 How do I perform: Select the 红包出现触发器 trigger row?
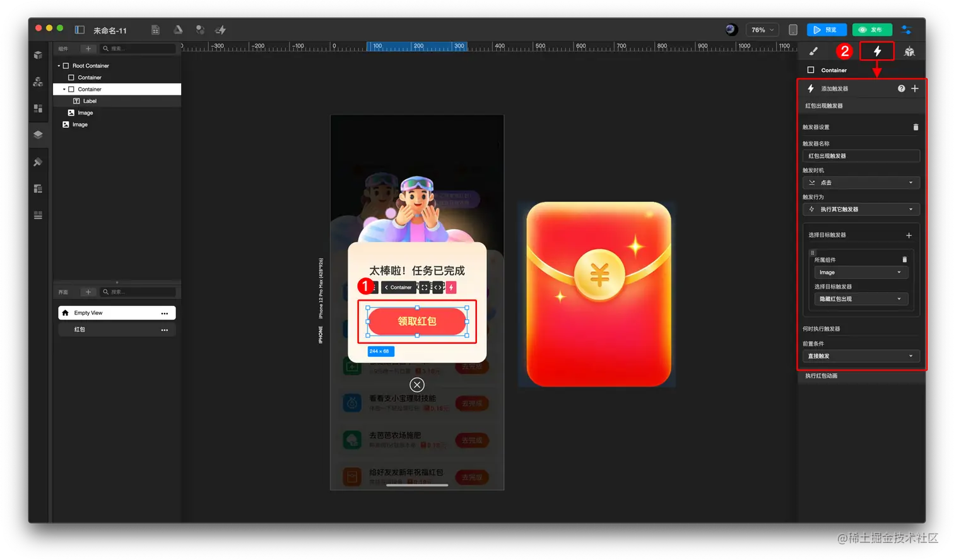tap(861, 106)
